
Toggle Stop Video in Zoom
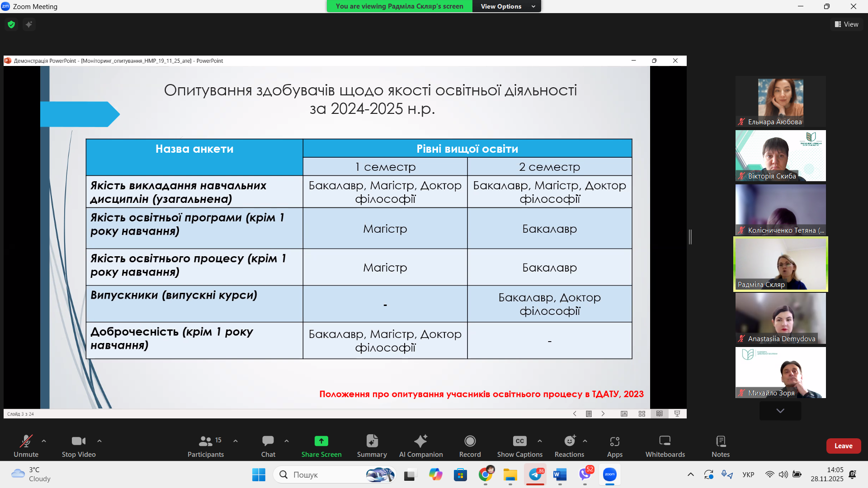pyautogui.click(x=78, y=446)
